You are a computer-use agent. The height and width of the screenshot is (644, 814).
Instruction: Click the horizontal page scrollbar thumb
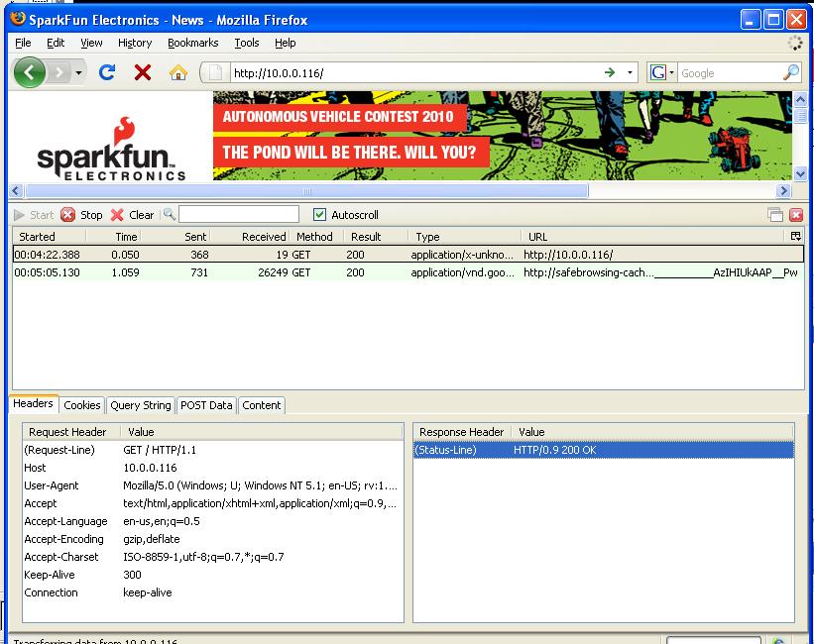306,191
